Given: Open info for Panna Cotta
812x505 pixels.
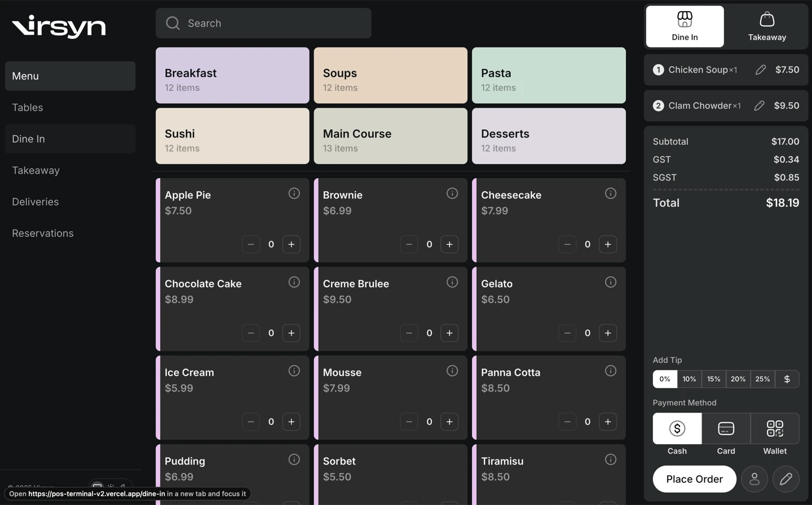Looking at the screenshot, I should (611, 371).
